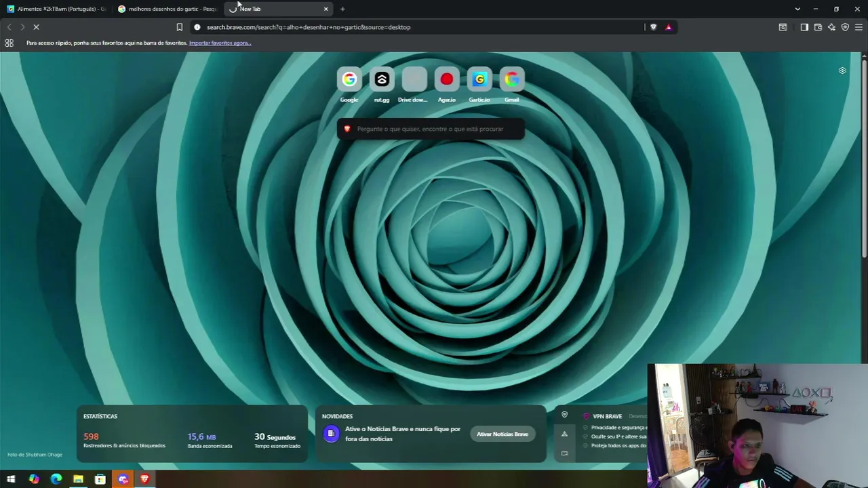The image size is (868, 488).
Task: Bookmark this page icon in address bar
Action: tap(180, 27)
